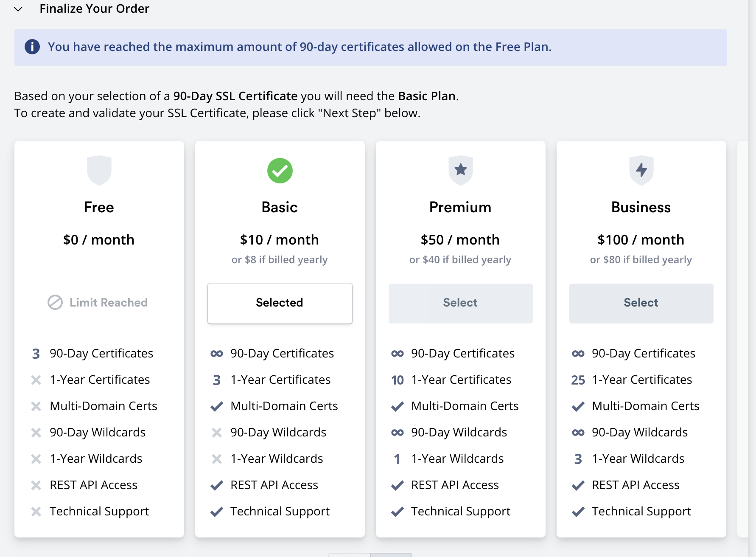Click checkmark icon beside Premium Technical Support
Viewport: 756px width, 557px height.
point(398,512)
